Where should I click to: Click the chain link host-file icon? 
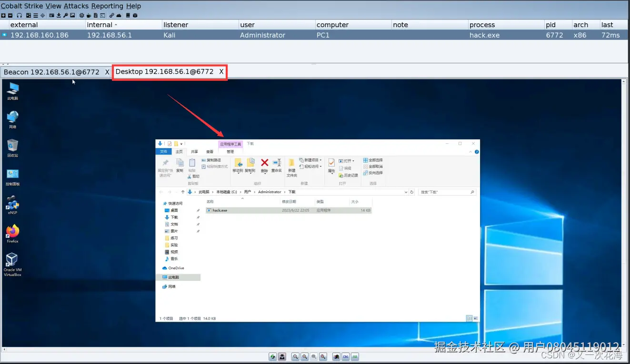pyautogui.click(x=112, y=15)
